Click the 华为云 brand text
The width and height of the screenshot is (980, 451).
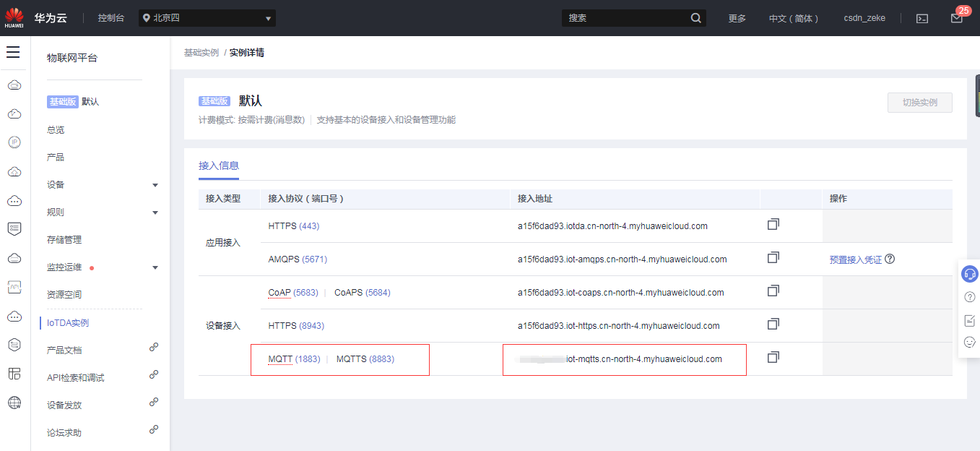(51, 17)
